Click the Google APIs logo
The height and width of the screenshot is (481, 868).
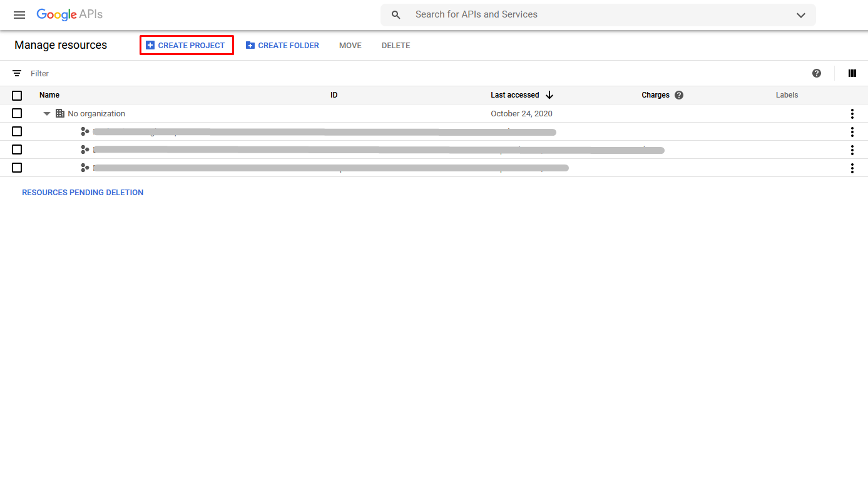[69, 14]
